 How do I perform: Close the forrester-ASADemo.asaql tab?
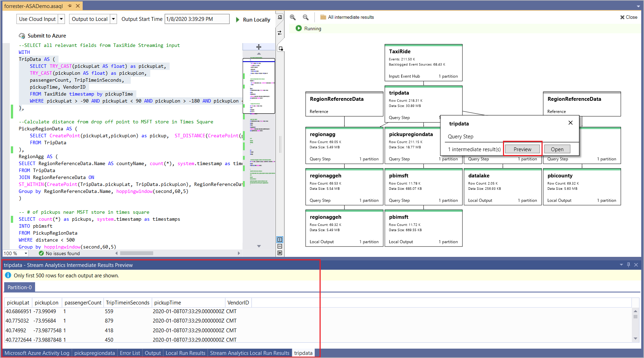pyautogui.click(x=78, y=6)
